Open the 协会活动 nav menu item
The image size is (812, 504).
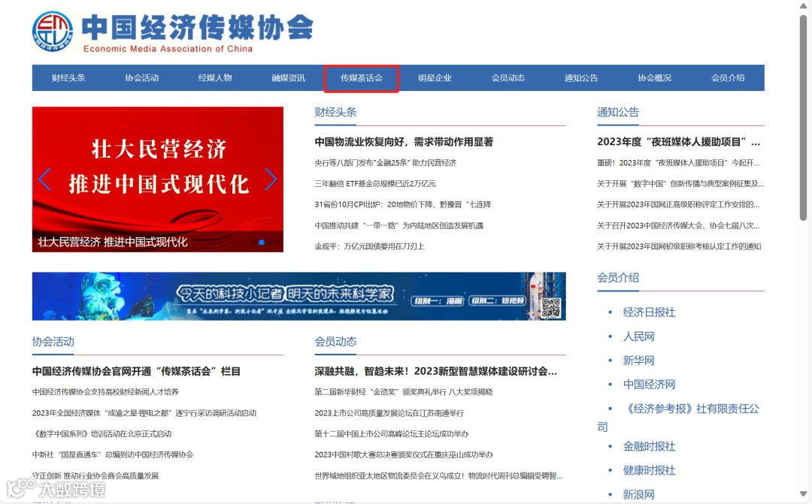[142, 78]
